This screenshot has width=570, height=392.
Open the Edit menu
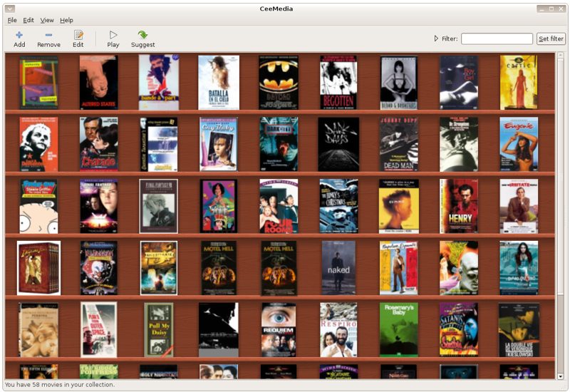(28, 21)
